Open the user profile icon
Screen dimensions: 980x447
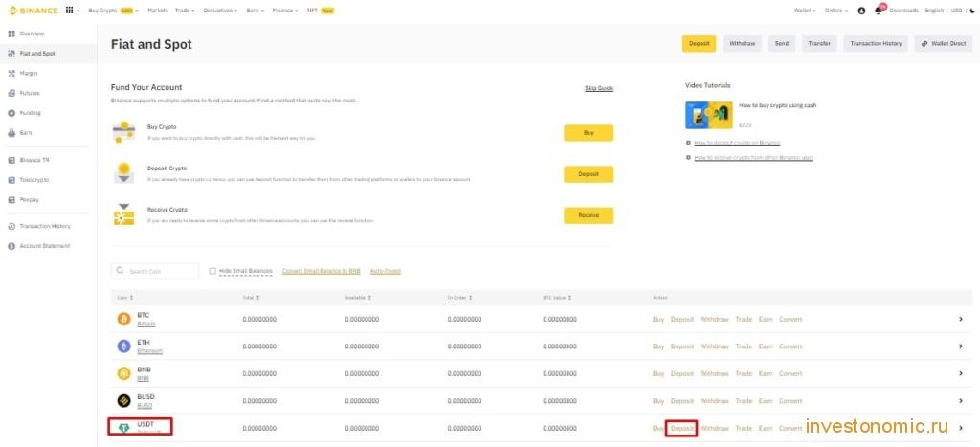click(862, 11)
